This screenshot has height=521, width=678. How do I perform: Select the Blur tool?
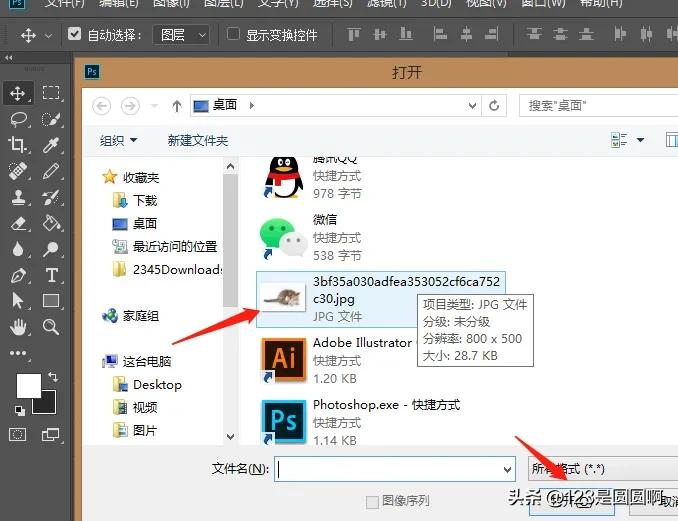(x=18, y=249)
